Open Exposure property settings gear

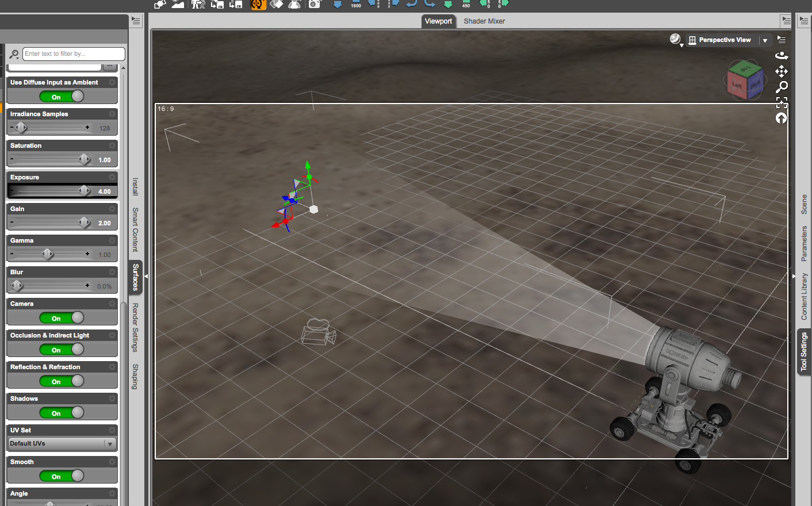(x=112, y=177)
